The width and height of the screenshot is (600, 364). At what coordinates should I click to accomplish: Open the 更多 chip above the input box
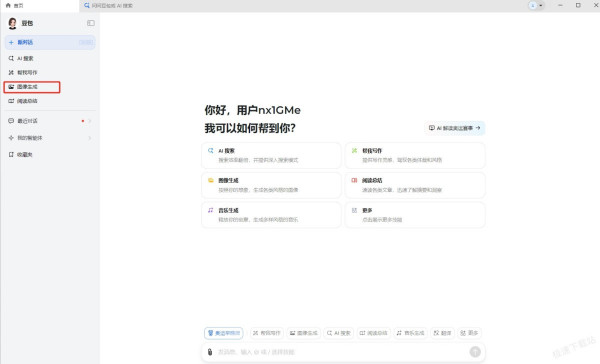[469, 333]
